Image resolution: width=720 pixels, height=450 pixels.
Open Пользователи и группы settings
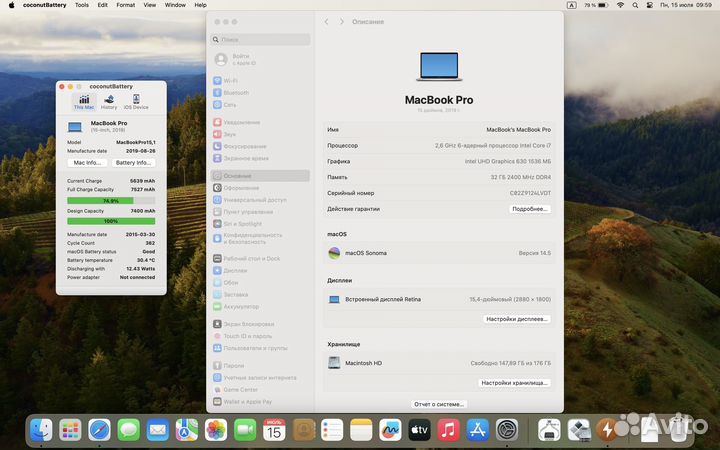260,348
